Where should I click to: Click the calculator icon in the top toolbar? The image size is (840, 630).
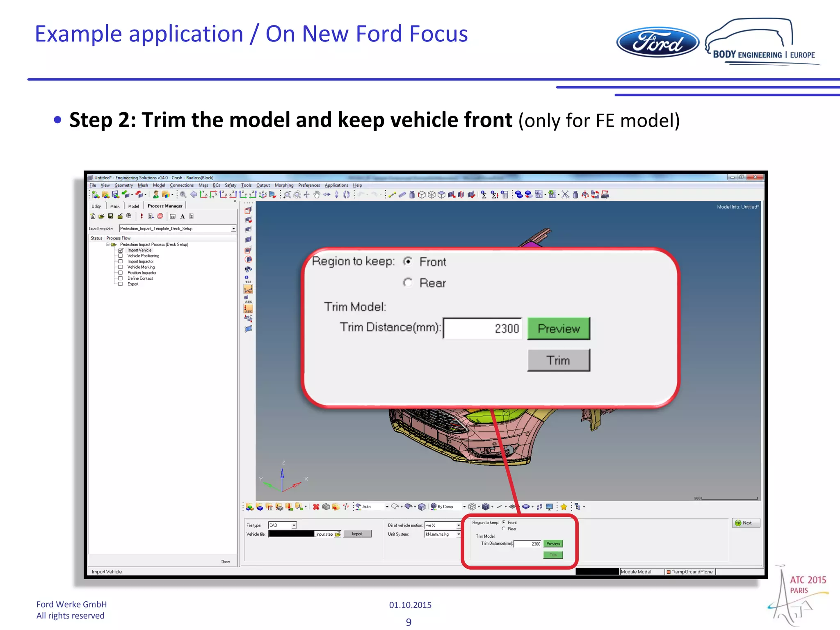point(505,194)
